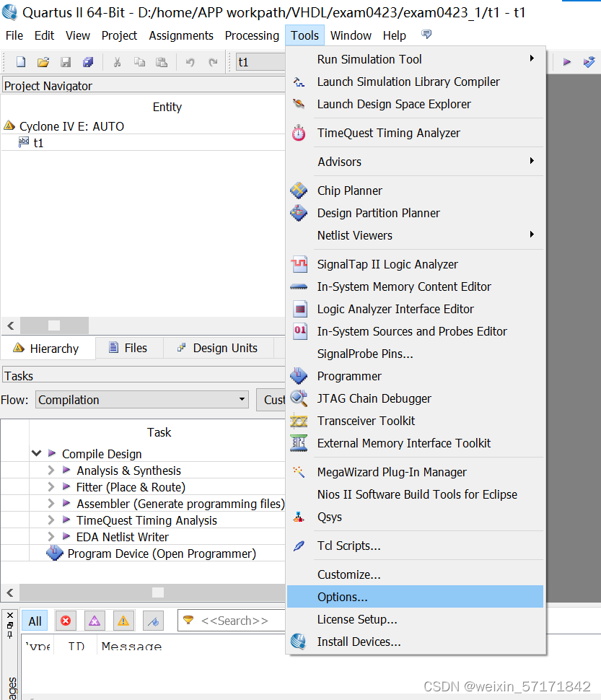This screenshot has height=700, width=601.
Task: Switch to Files tab
Action: tap(129, 348)
